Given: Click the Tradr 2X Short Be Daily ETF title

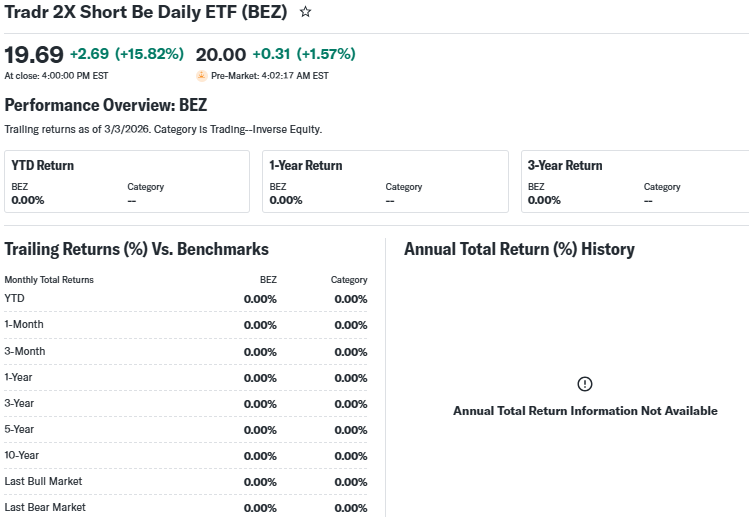Looking at the screenshot, I should click(x=147, y=12).
